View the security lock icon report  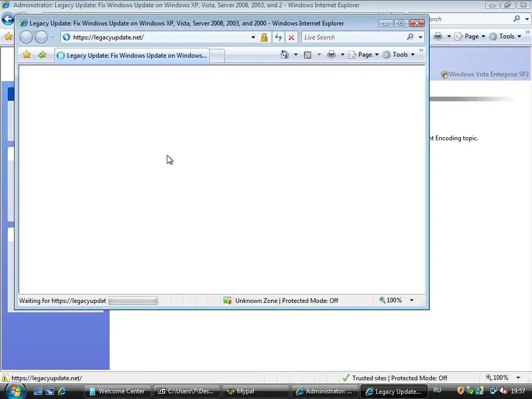pyautogui.click(x=264, y=37)
